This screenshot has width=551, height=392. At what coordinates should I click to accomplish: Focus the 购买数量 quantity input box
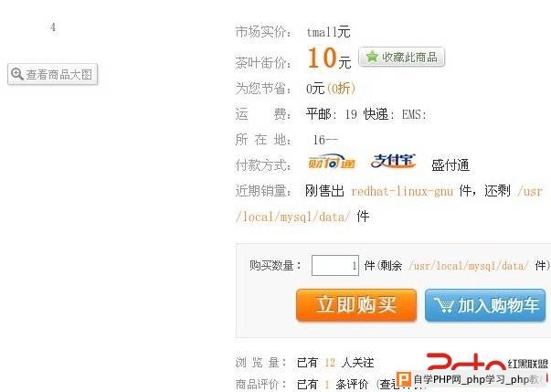point(334,266)
